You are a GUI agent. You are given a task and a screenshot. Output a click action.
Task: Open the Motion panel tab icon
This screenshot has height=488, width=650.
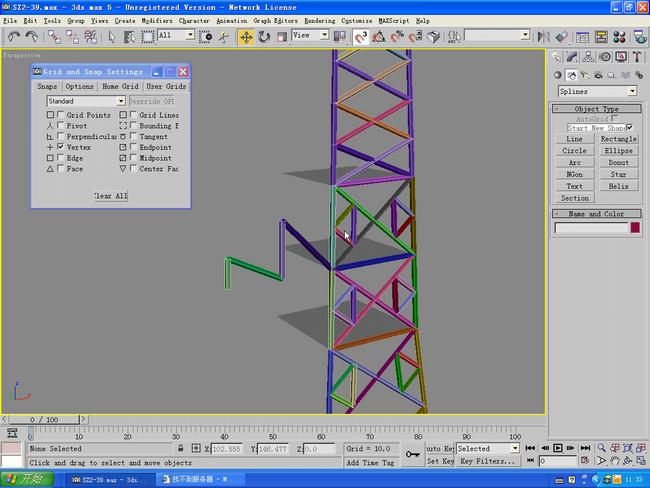click(x=605, y=57)
